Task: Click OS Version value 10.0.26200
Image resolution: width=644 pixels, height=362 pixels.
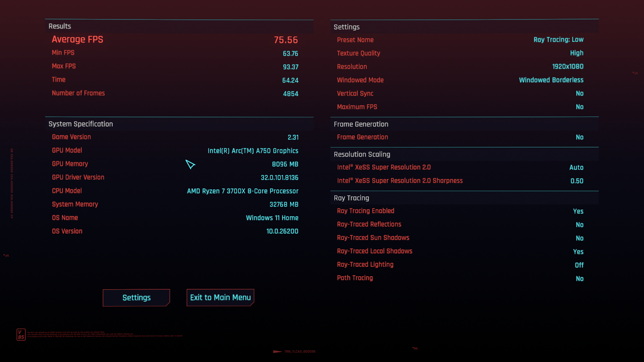Action: pyautogui.click(x=282, y=231)
